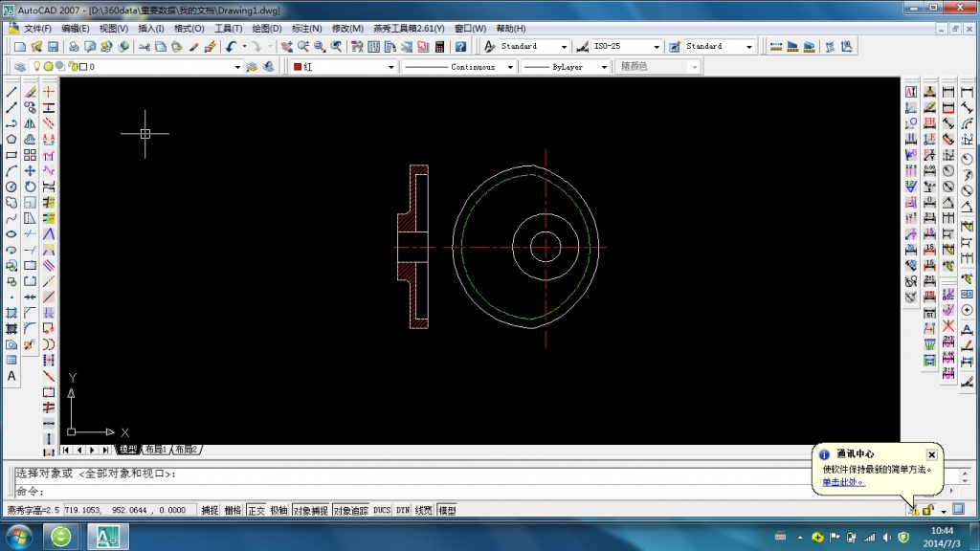Screen dimensions: 980x551
Task: Activate the Multiline Text tool
Action: point(11,376)
